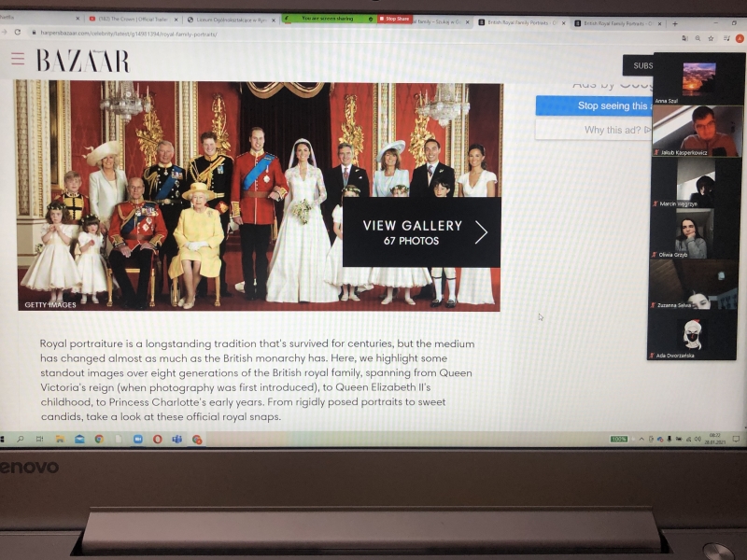This screenshot has width=747, height=560.
Task: Reload the page
Action: (x=18, y=33)
